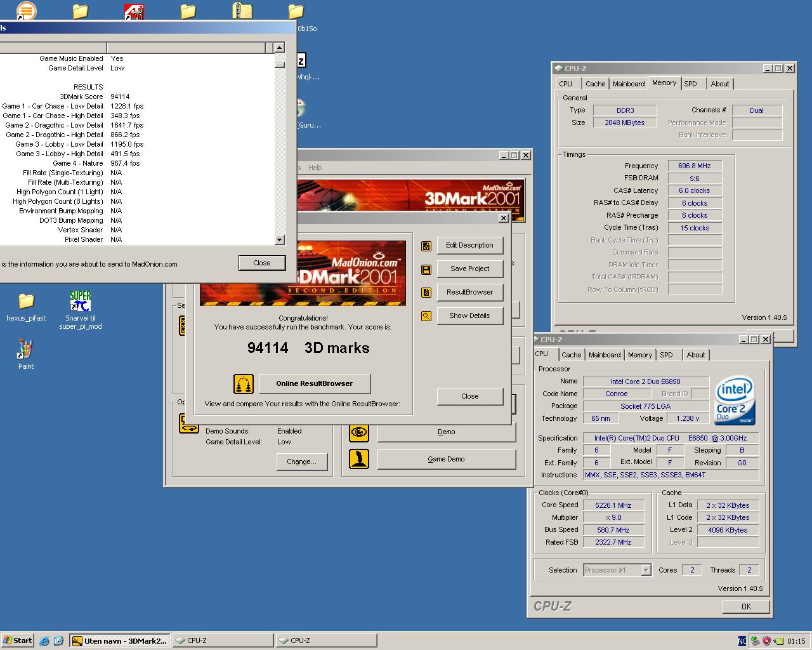Click the Show Details magnifier icon

[426, 316]
